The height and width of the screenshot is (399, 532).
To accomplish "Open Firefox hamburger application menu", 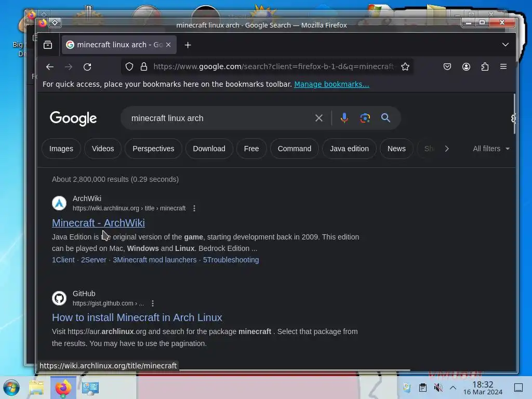I will tap(503, 67).
